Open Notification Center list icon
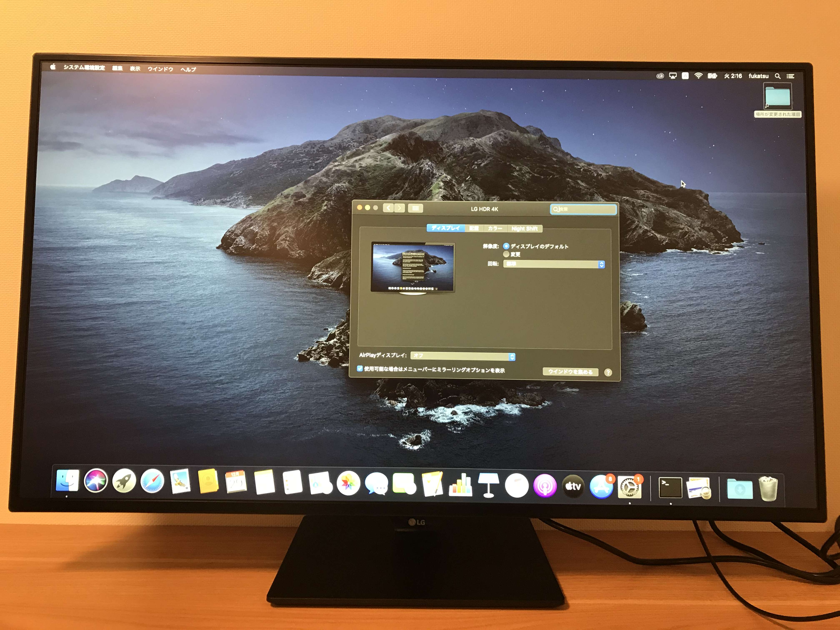Viewport: 840px width, 630px height. 790,76
